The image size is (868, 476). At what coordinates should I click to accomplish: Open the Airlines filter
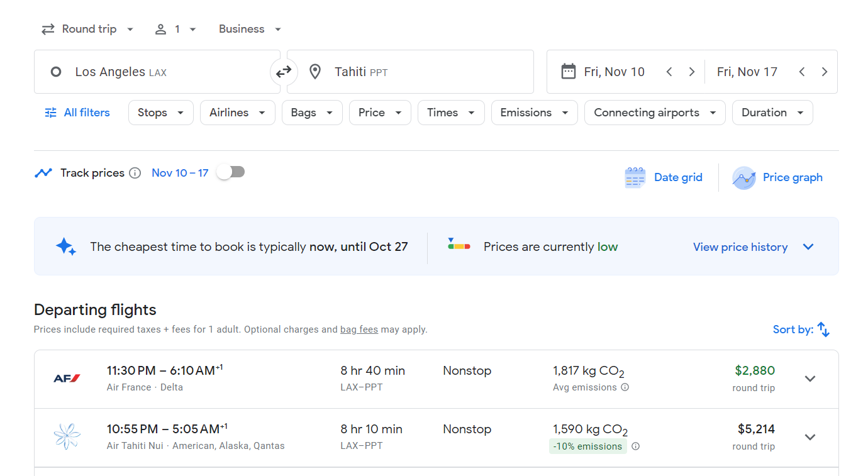pos(237,113)
